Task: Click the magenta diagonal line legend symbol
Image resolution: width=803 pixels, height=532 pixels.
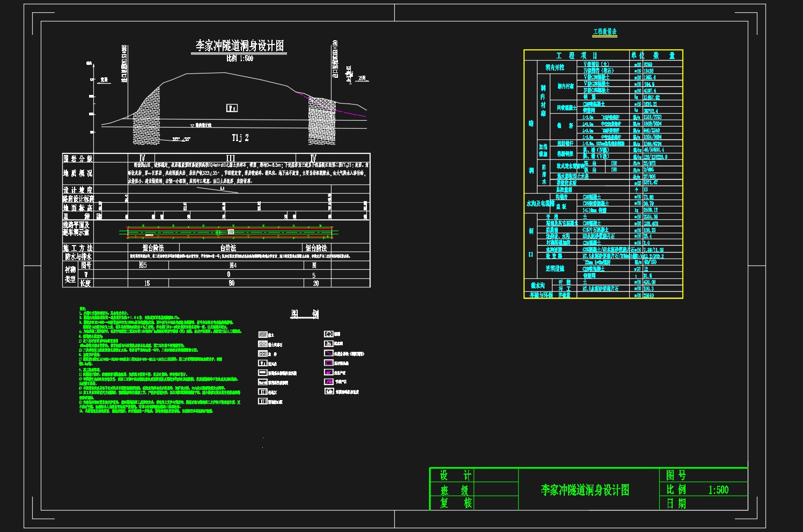Action: 329,353
